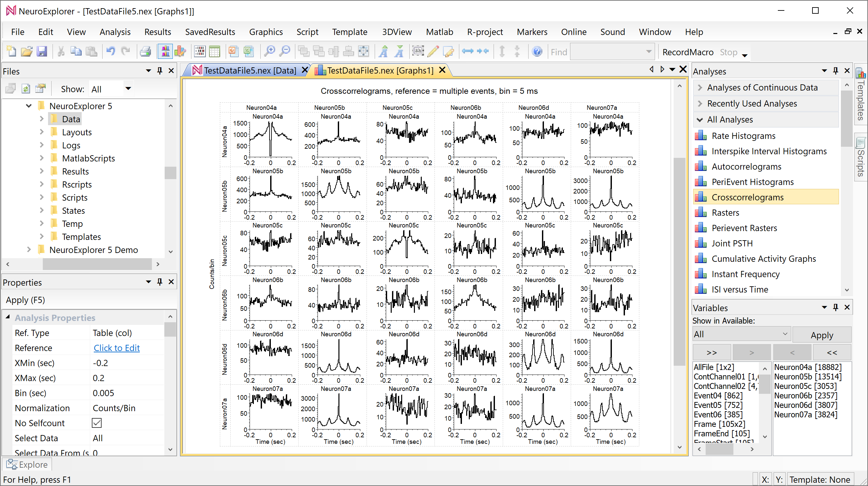Click the Save floppy disk icon
The width and height of the screenshot is (868, 486).
pos(42,52)
